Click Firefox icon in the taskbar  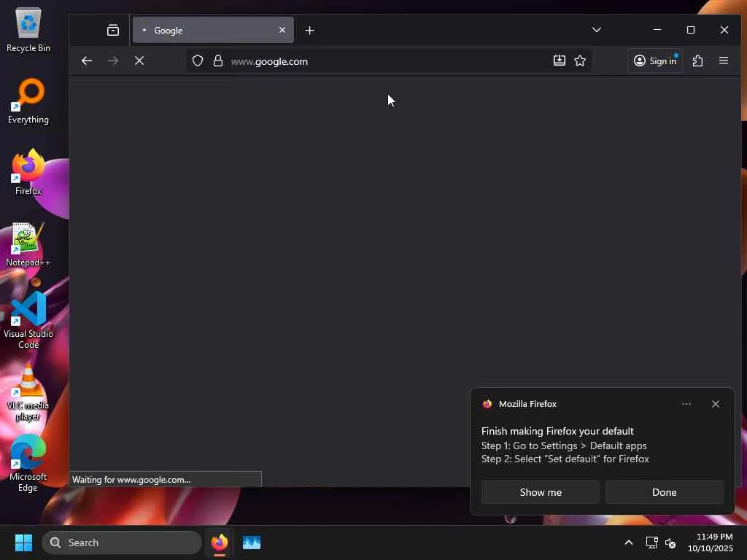click(x=219, y=542)
